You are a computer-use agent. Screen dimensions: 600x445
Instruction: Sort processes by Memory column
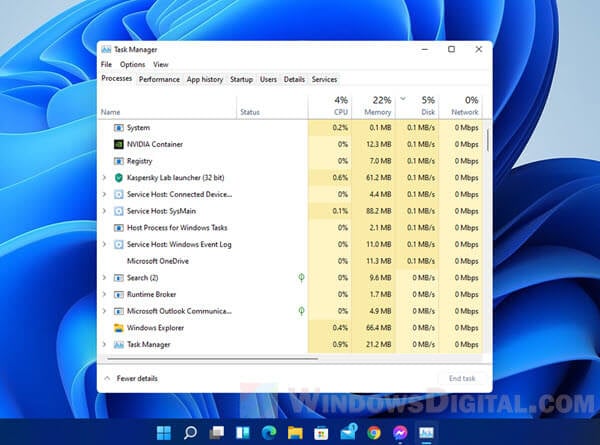[x=373, y=106]
